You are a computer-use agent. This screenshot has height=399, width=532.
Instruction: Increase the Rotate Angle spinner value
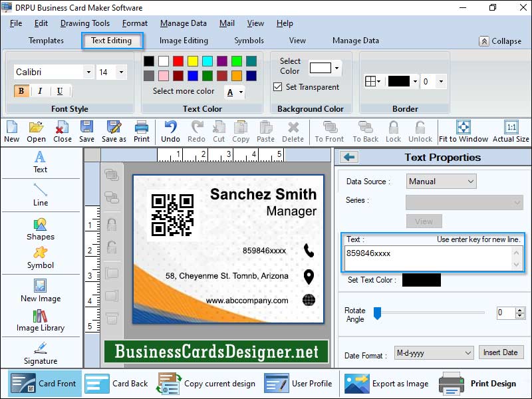(x=520, y=310)
